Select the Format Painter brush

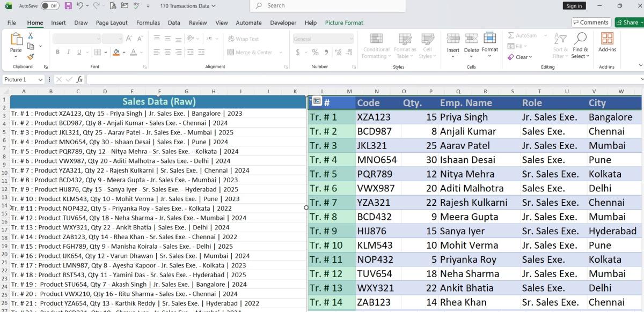[31, 56]
